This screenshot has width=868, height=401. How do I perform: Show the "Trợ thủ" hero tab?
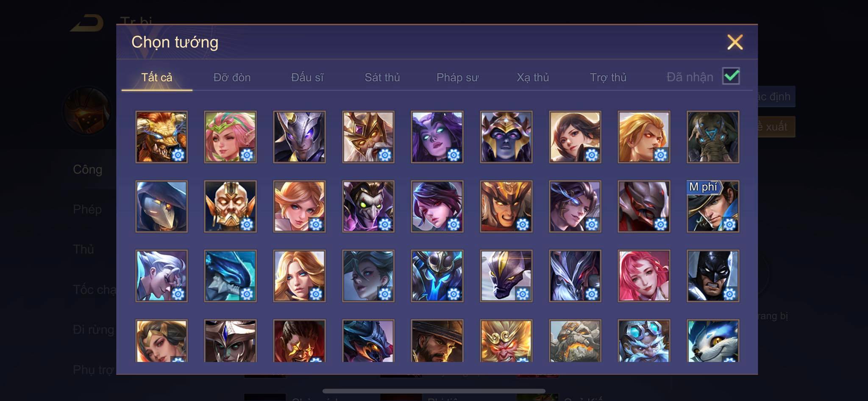click(608, 77)
